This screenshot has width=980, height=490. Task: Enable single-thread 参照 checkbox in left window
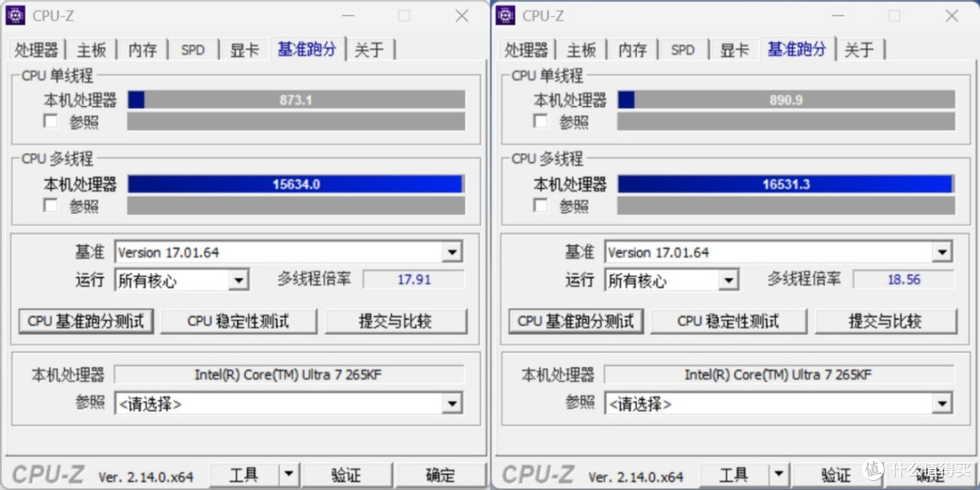pyautogui.click(x=51, y=122)
